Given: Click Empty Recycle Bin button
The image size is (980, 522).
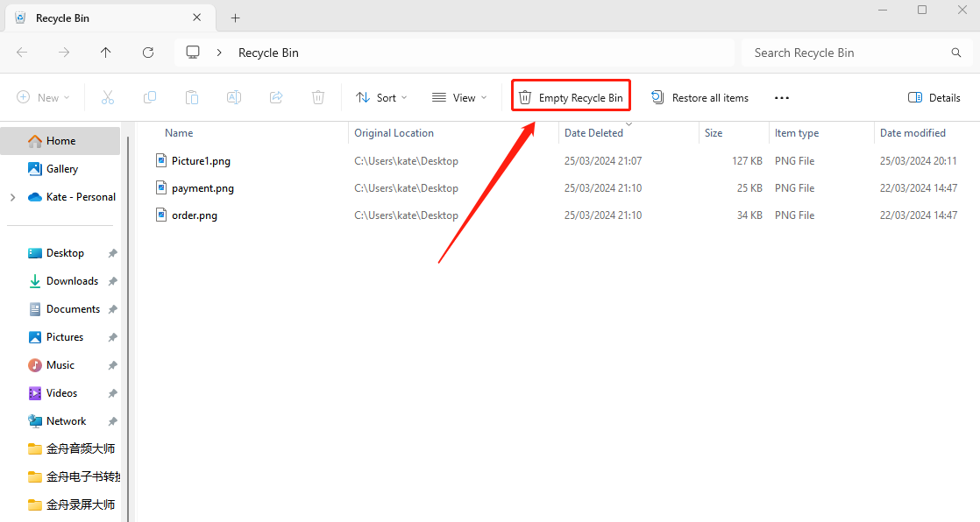Looking at the screenshot, I should (571, 97).
